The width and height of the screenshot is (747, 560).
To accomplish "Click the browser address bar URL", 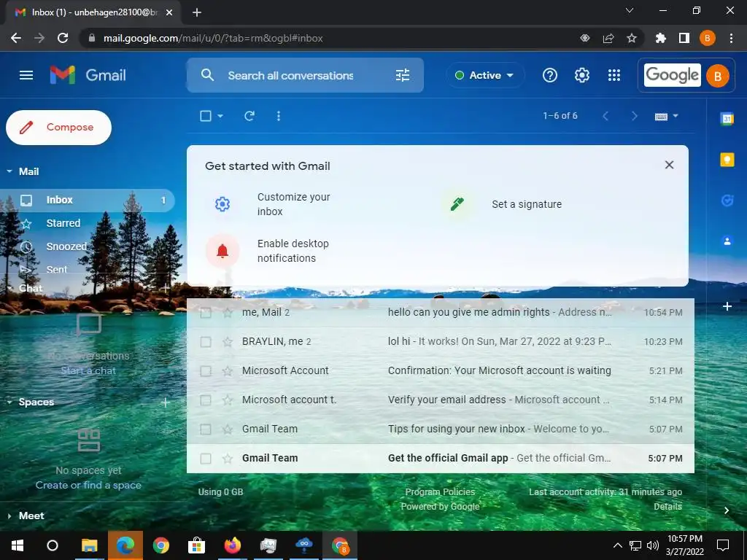I will pyautogui.click(x=213, y=38).
